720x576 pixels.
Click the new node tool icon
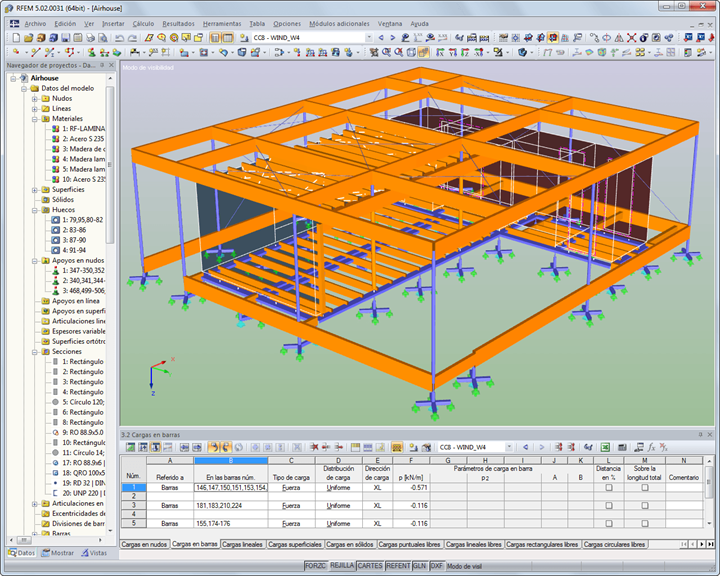click(x=17, y=52)
